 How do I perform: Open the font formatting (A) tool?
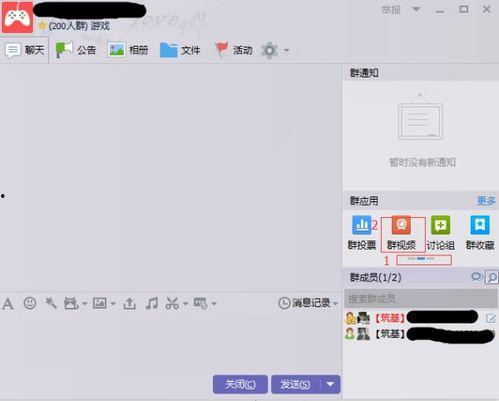point(8,303)
